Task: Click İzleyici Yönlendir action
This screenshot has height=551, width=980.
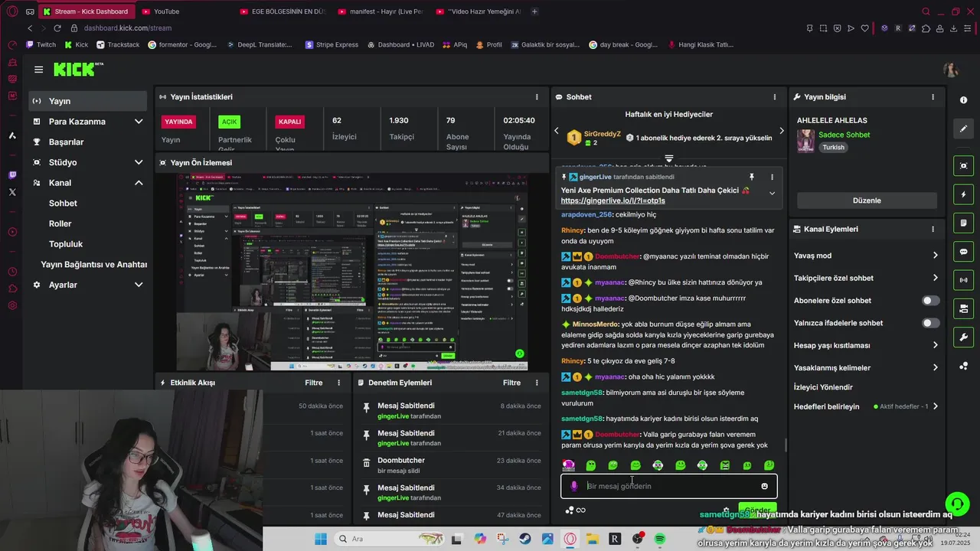Action: point(823,387)
